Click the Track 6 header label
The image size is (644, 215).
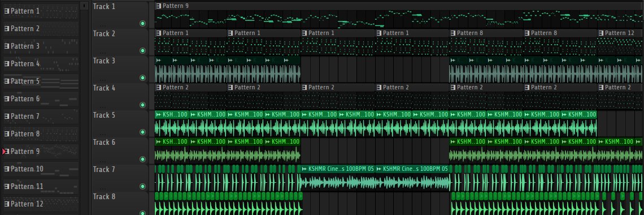point(104,142)
